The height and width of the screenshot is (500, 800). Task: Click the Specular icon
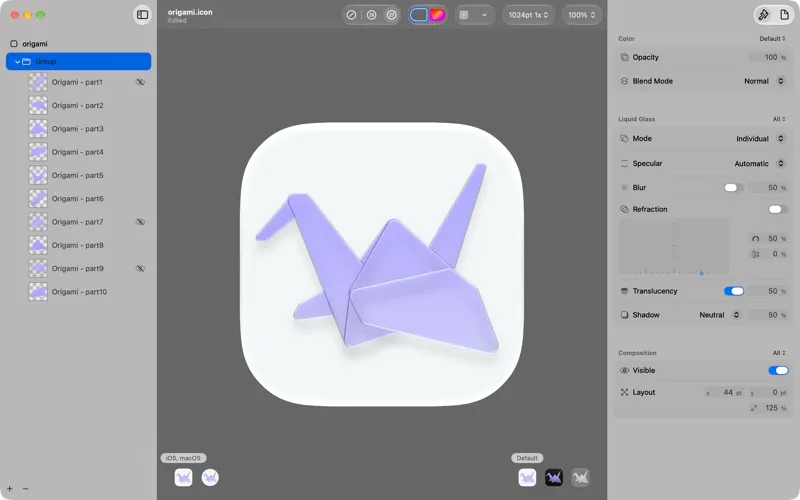[624, 164]
